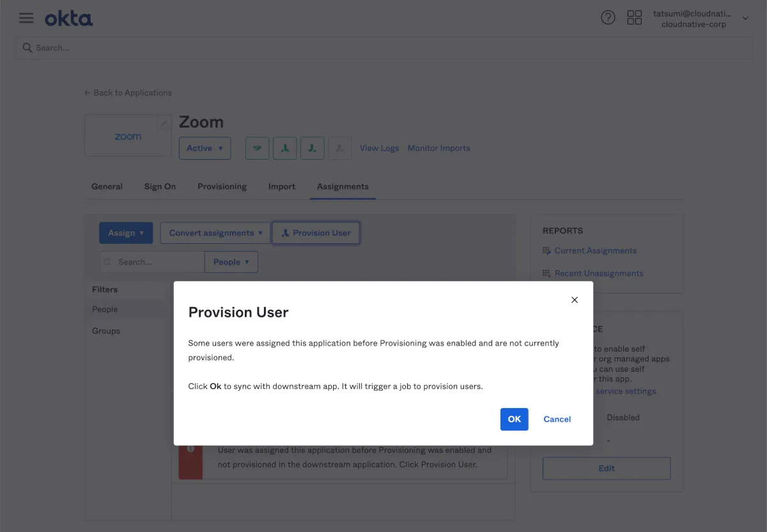Click the green provisioning icon before the greyed-out one
Image resolution: width=767 pixels, height=532 pixels.
[x=313, y=148]
